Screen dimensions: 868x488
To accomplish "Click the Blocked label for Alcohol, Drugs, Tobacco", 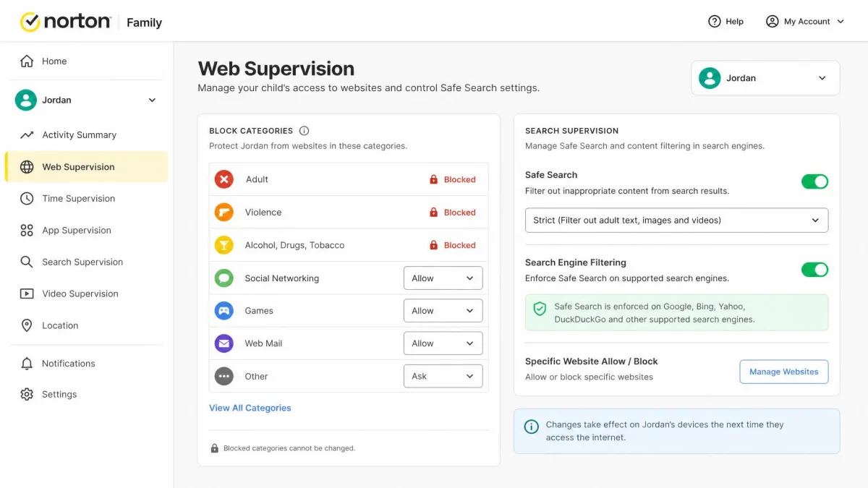I will 459,245.
